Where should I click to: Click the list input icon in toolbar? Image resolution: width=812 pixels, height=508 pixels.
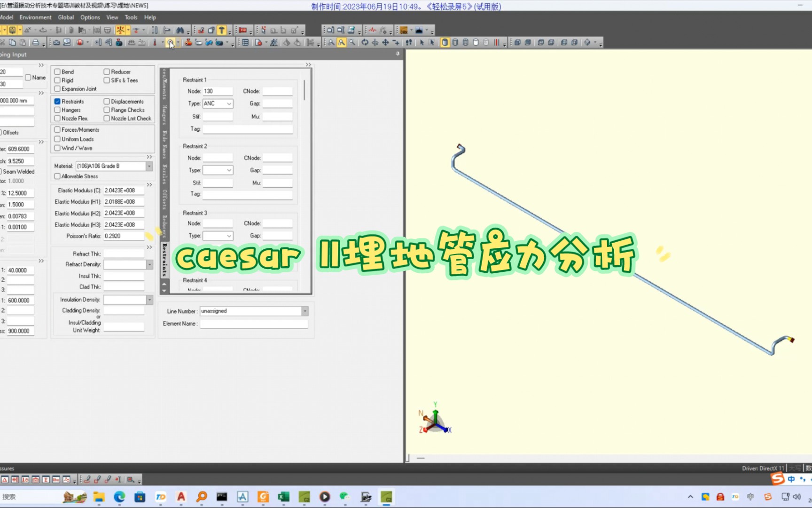tap(245, 43)
